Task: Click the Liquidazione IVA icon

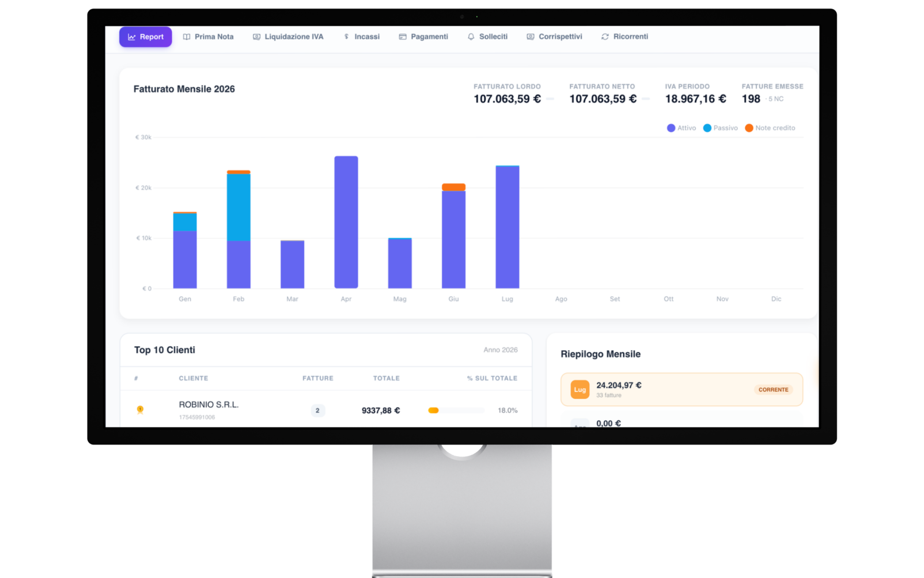Action: click(256, 37)
